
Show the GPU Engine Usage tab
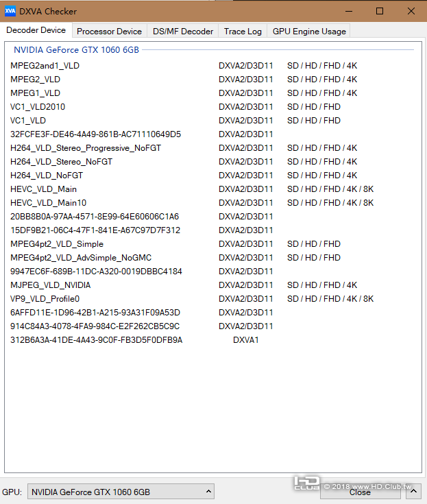pos(309,31)
